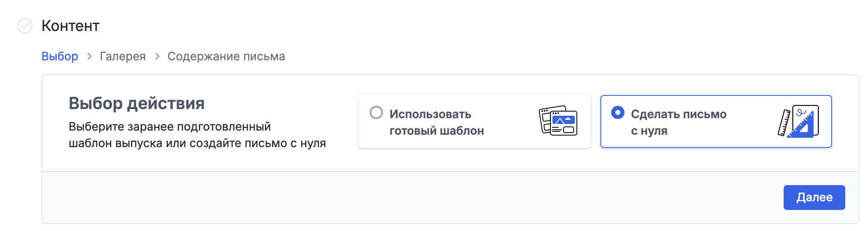868x231 pixels.
Task: Click the Использовать готовый шаблон label text
Action: tap(436, 122)
